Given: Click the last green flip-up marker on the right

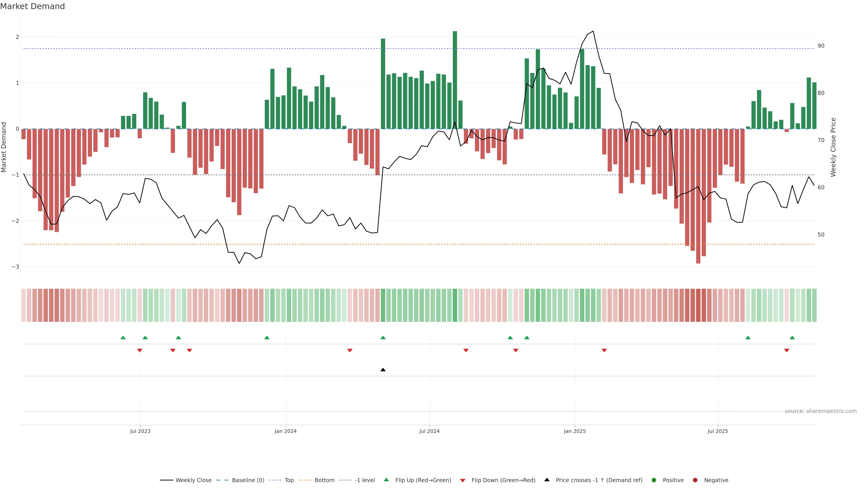Looking at the screenshot, I should pyautogui.click(x=792, y=338).
